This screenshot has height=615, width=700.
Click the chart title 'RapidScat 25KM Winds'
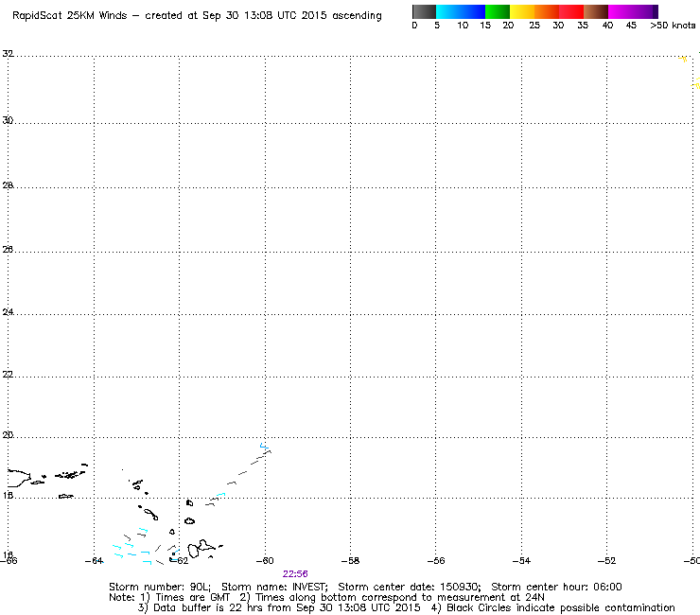(x=70, y=16)
